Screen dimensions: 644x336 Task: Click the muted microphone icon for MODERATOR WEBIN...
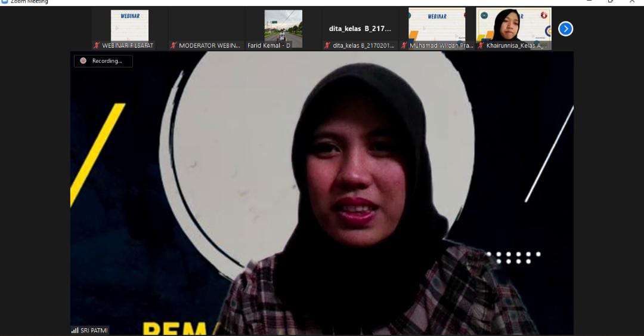pyautogui.click(x=174, y=45)
